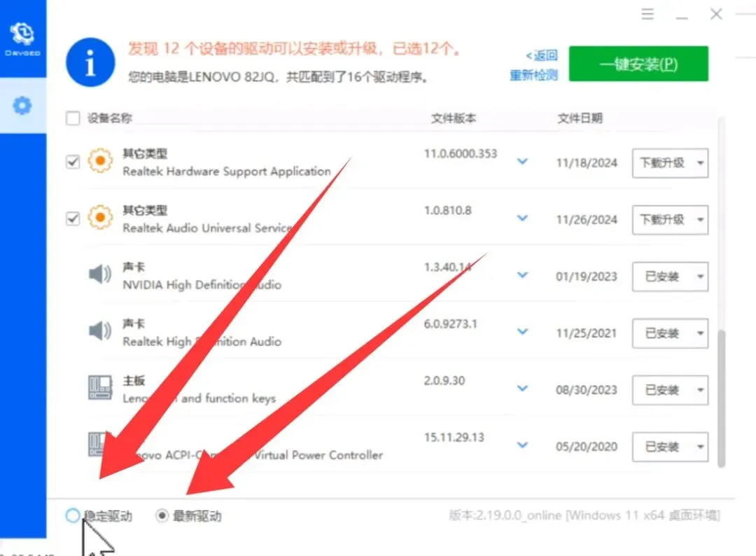The image size is (756, 556).
Task: Click date 01/19/2023
Action: (x=587, y=277)
